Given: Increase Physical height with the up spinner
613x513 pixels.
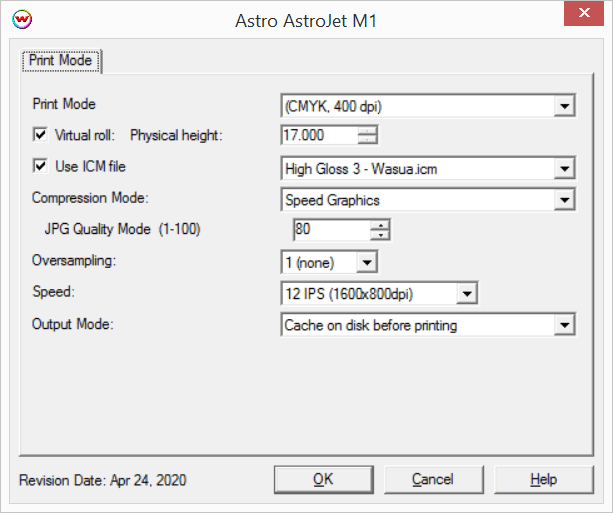Looking at the screenshot, I should click(x=367, y=131).
